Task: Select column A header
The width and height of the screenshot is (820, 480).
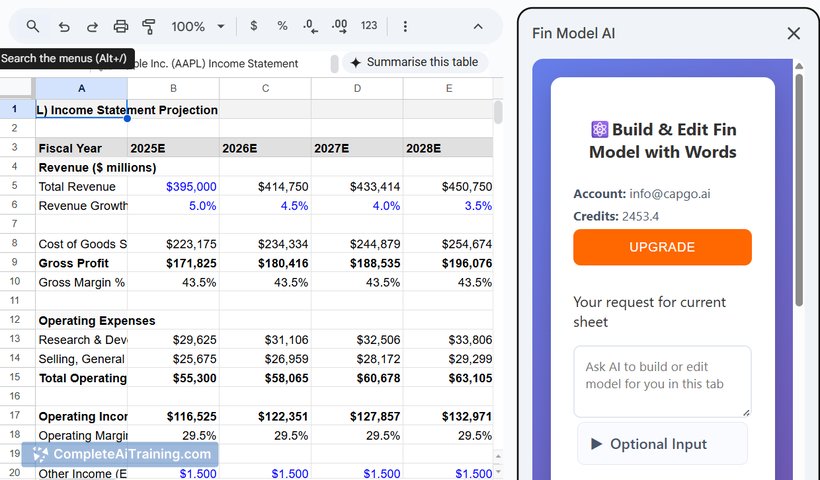Action: [x=82, y=88]
